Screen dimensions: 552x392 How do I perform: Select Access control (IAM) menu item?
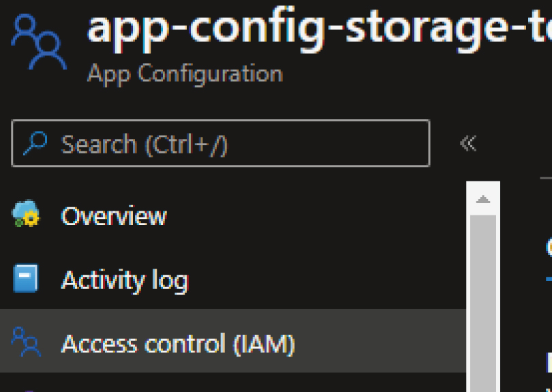177,344
